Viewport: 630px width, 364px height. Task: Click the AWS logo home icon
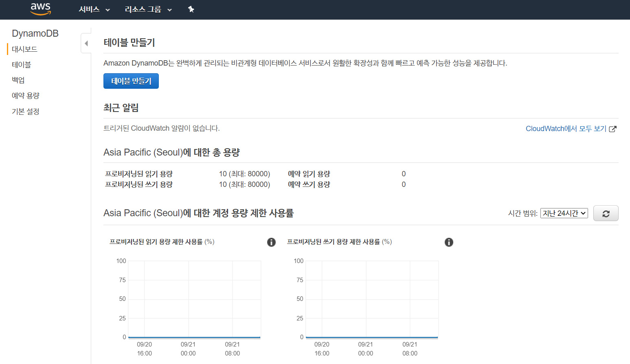41,9
